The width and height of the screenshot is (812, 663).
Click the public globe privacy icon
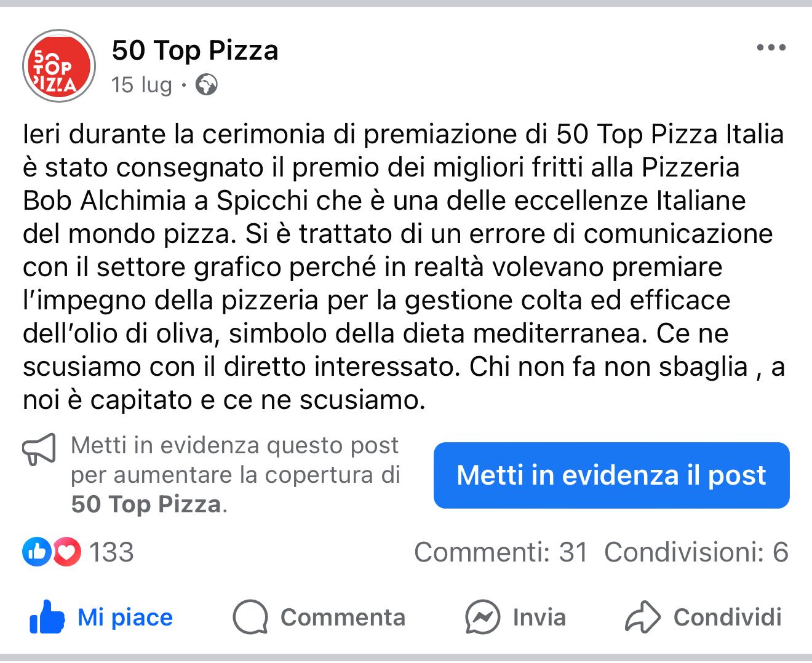206,85
